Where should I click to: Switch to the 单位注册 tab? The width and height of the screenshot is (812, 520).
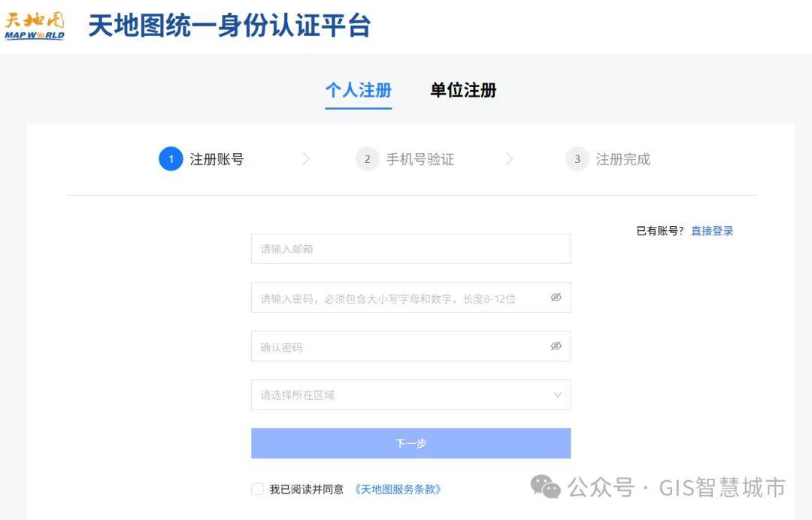tap(463, 90)
